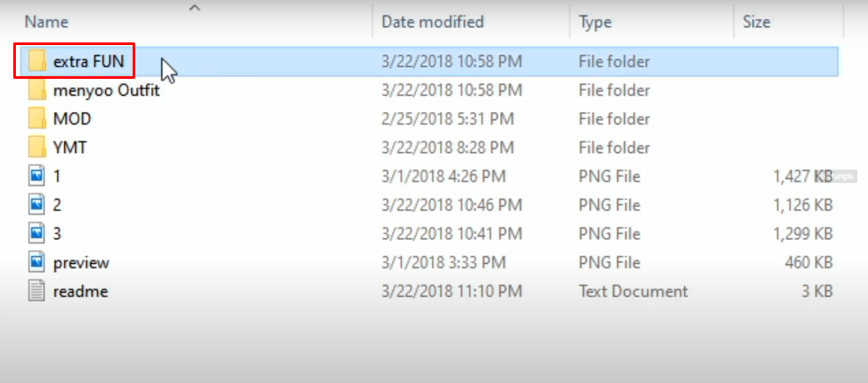Select the menyoo Outfit folder name
Screen dimensions: 868x383
[106, 90]
